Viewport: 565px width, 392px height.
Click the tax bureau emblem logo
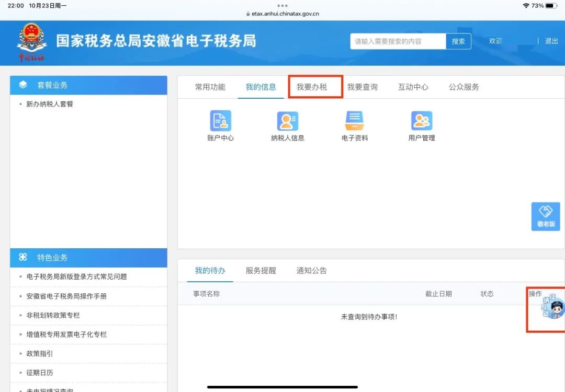[32, 42]
